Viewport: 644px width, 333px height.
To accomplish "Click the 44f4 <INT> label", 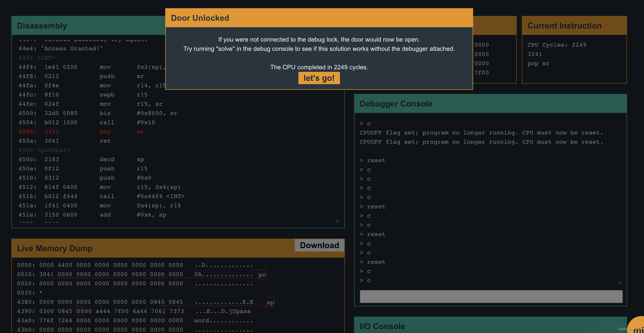I will pos(37,58).
